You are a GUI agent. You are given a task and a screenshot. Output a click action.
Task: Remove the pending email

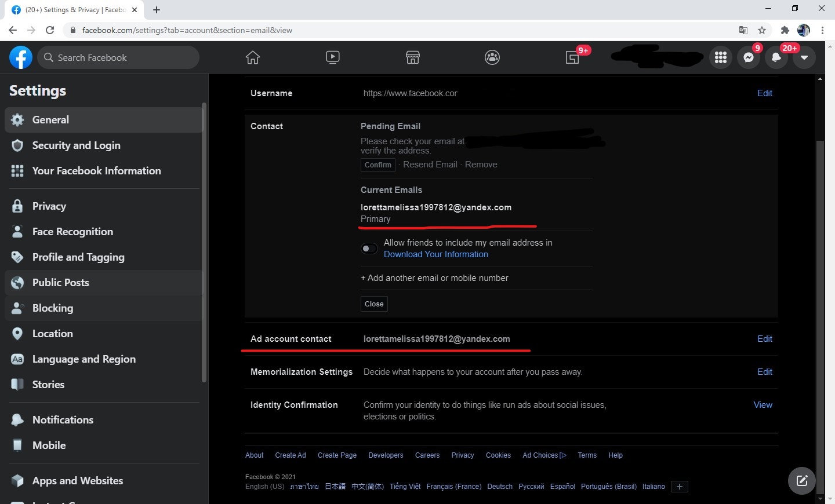tap(481, 165)
